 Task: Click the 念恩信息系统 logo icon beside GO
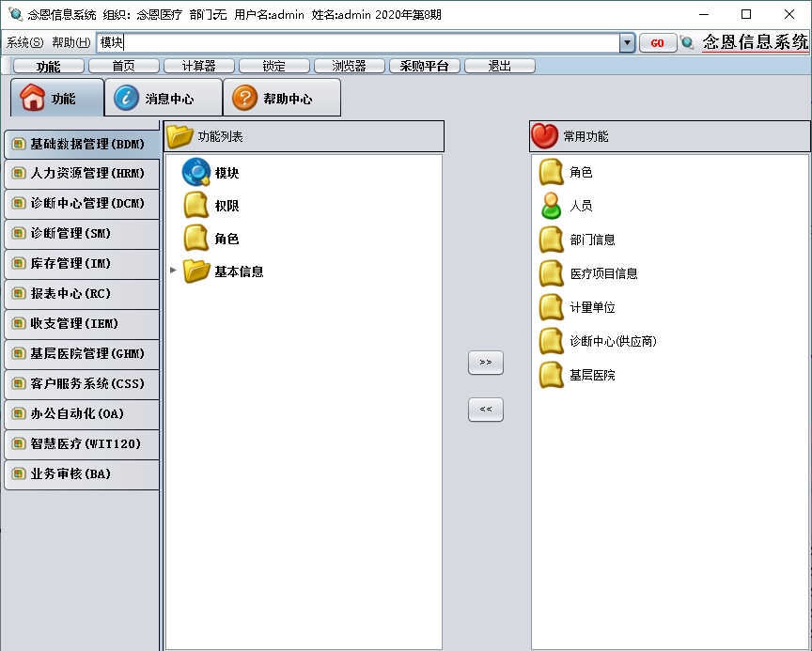pos(687,42)
